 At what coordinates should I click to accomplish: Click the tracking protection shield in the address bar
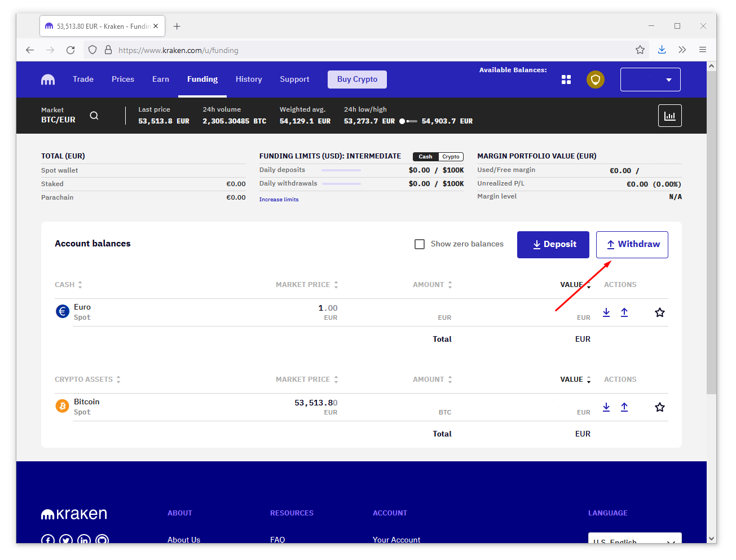coord(93,50)
